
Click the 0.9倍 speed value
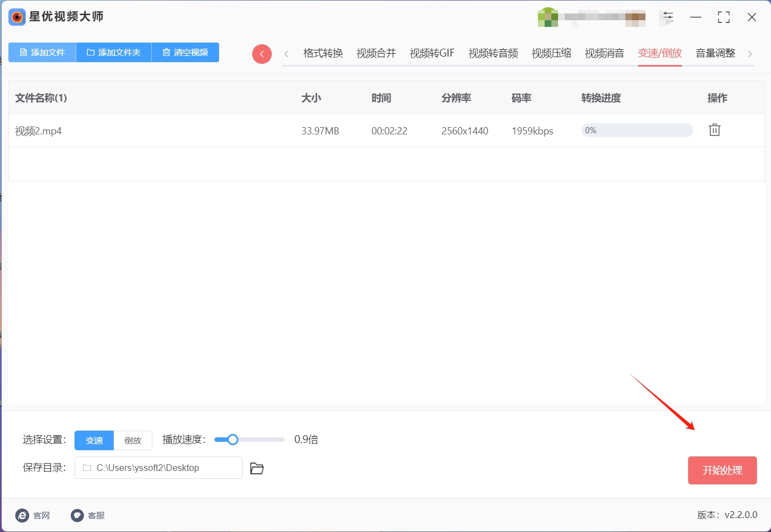(x=306, y=440)
